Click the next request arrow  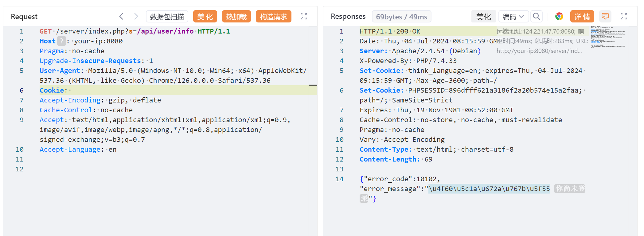[136, 16]
